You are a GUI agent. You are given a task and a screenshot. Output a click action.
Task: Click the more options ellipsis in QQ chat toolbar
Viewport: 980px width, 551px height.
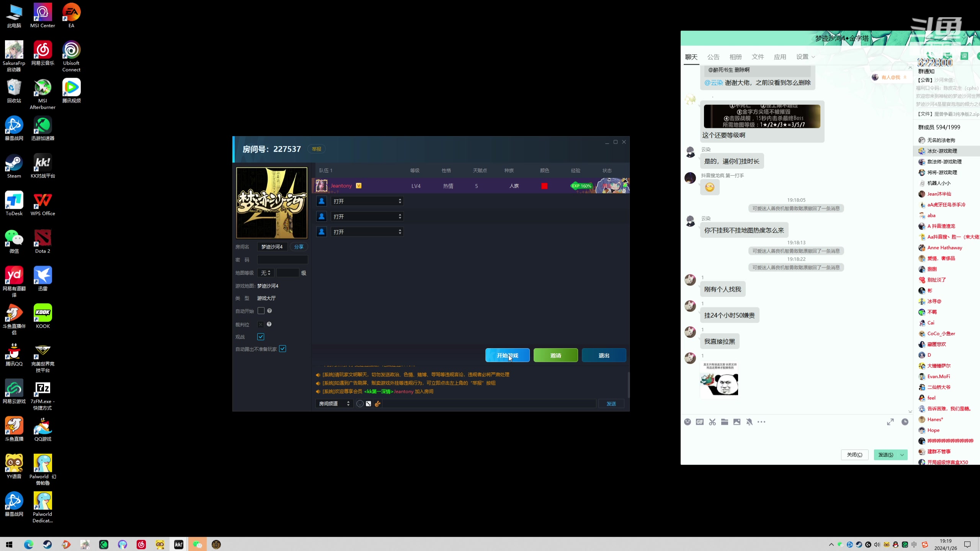[x=761, y=422]
